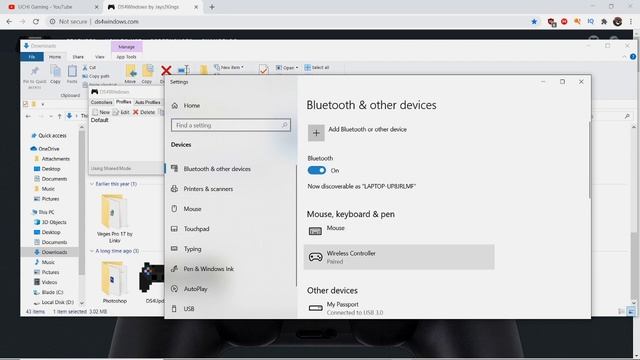The width and height of the screenshot is (640, 360).
Task: Click Copy path in Explorer ribbon
Action: [96, 76]
